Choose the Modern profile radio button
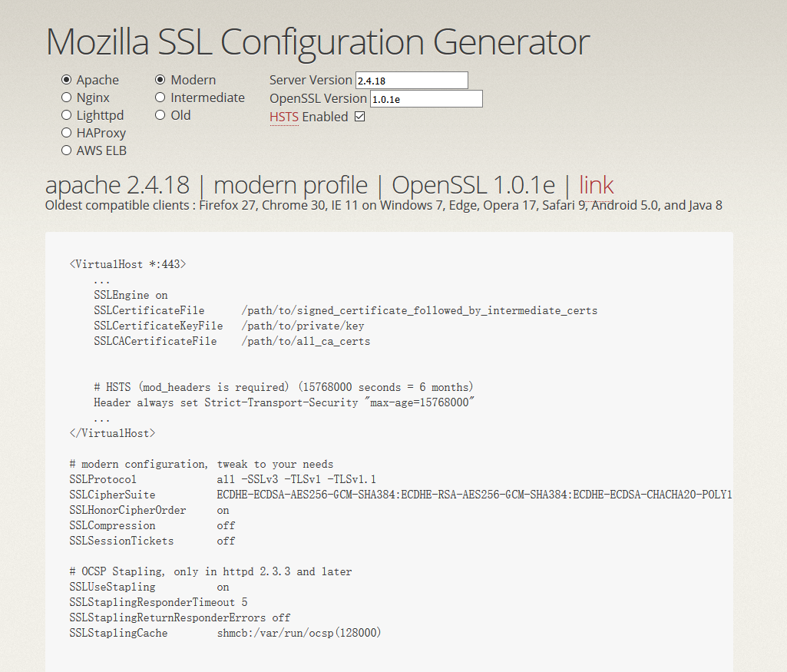The width and height of the screenshot is (787, 672). (x=160, y=80)
